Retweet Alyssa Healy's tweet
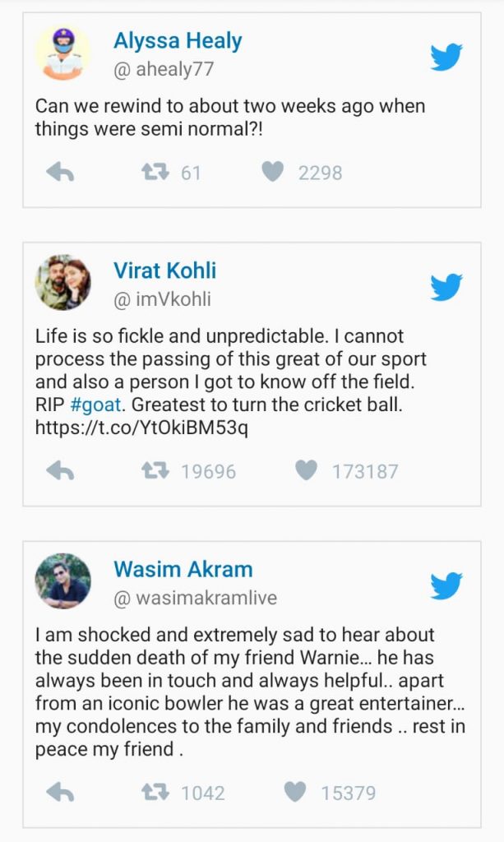 point(155,173)
